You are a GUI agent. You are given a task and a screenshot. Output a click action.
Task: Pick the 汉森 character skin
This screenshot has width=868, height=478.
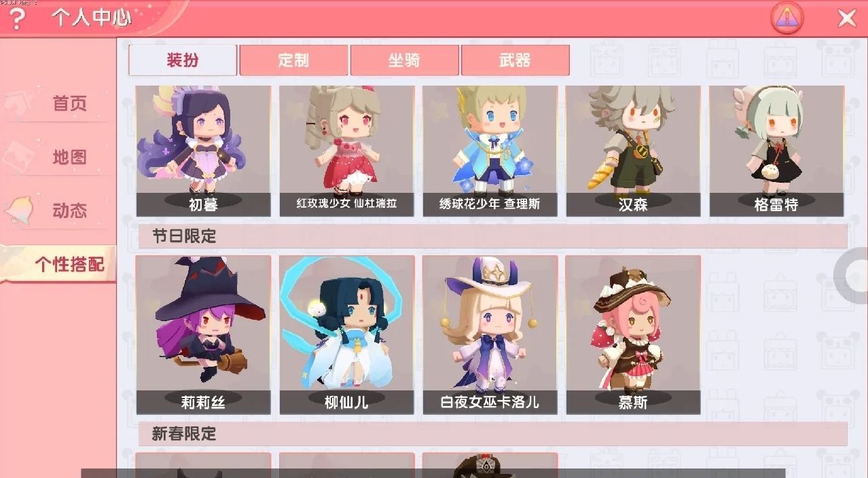point(633,151)
